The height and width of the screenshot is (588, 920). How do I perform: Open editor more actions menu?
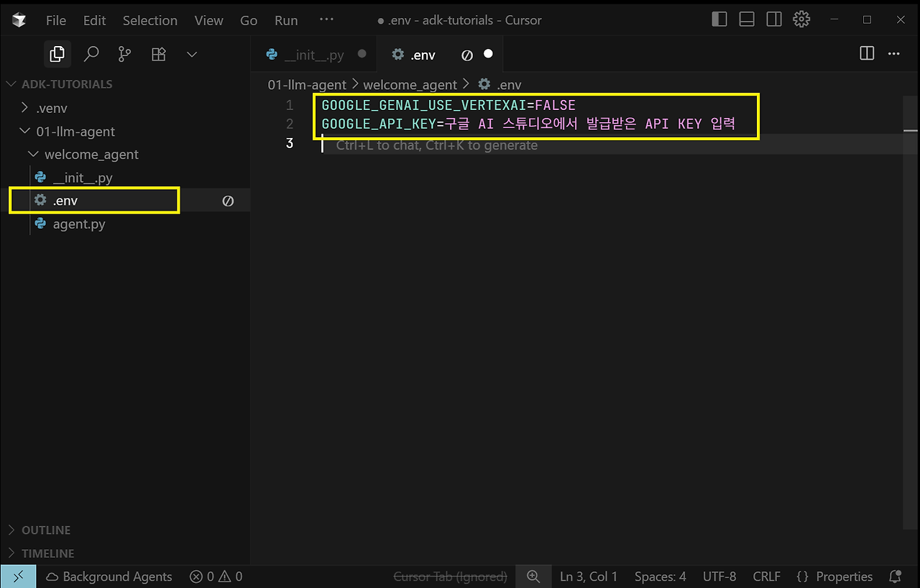pos(894,54)
